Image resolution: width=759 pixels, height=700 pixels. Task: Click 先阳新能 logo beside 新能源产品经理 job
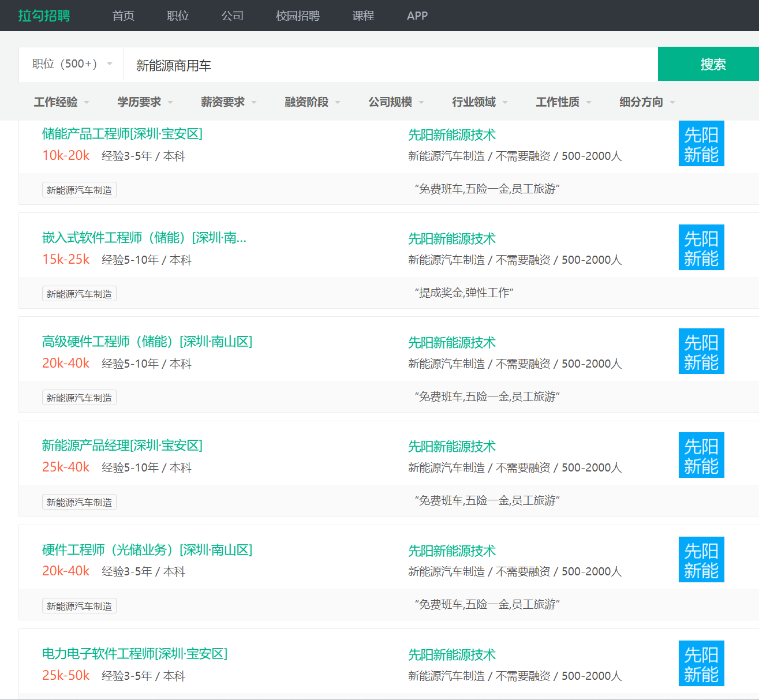point(701,455)
